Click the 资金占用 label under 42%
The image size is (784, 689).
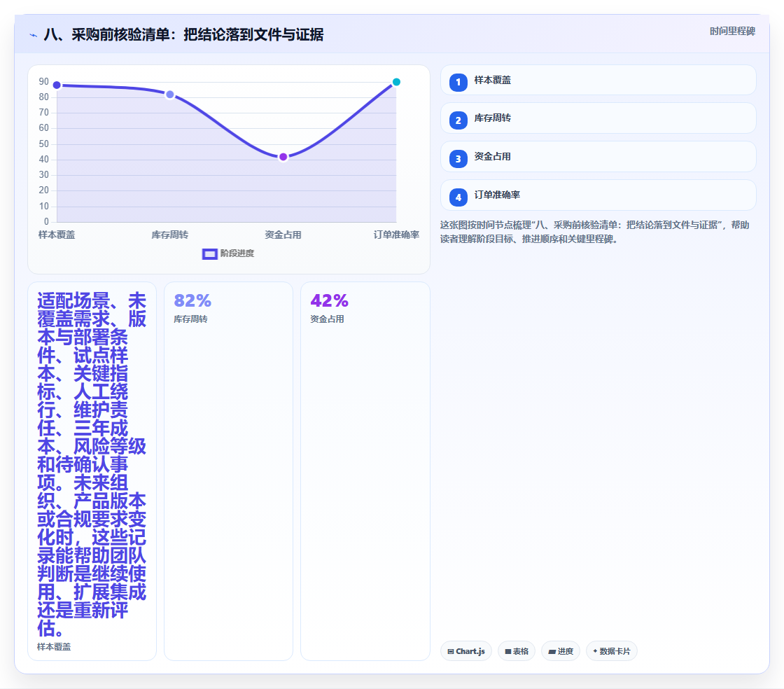327,319
